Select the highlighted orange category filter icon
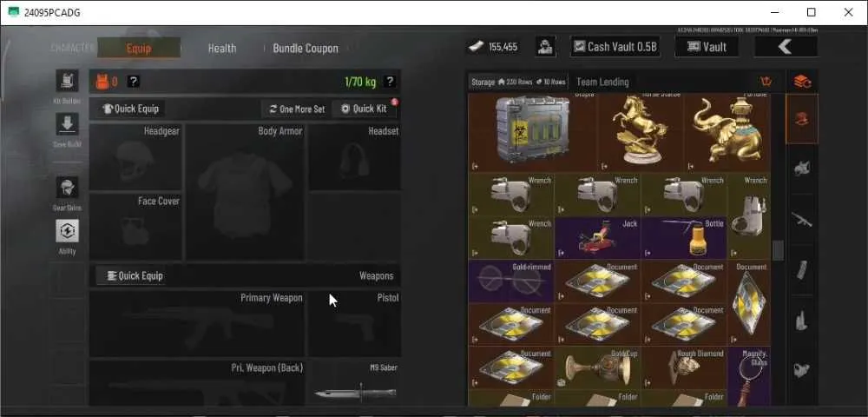868x417 pixels. tap(802, 119)
